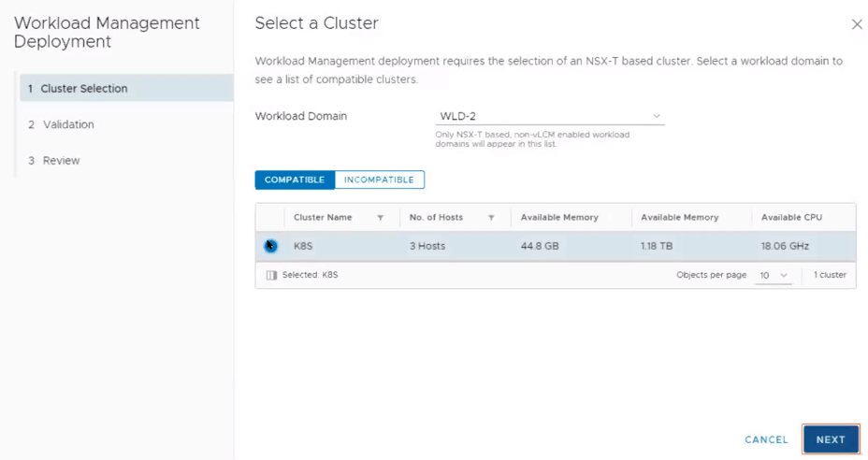Switch to the Incompatible tab

[379, 180]
